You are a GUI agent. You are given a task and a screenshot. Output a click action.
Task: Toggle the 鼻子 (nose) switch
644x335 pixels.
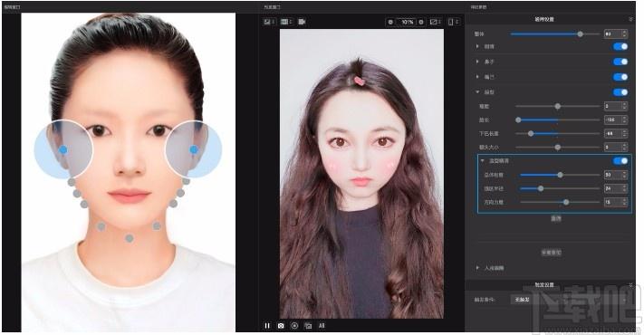(620, 62)
